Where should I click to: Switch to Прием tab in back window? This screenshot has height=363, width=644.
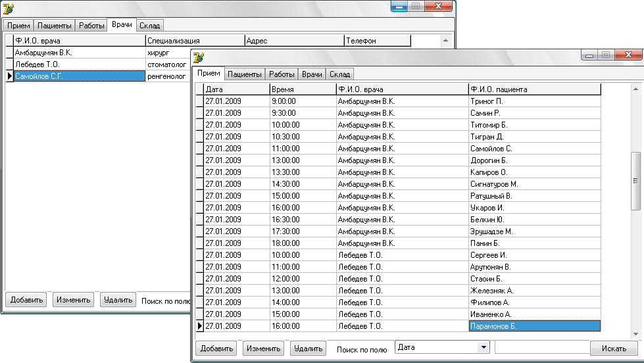tap(18, 26)
